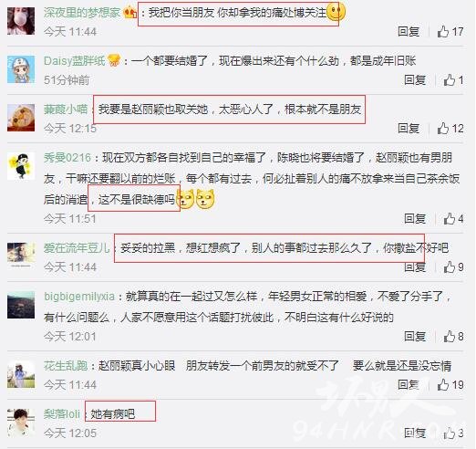The width and height of the screenshot is (476, 449).
Task: Reply to Daisy蓝胖纸's comment
Action: click(x=415, y=80)
